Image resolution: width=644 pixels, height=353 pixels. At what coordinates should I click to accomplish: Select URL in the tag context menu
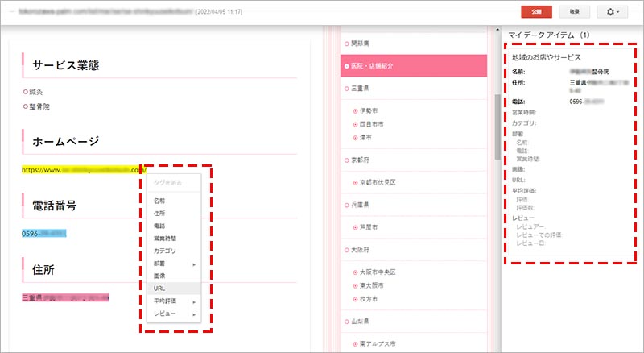[159, 288]
